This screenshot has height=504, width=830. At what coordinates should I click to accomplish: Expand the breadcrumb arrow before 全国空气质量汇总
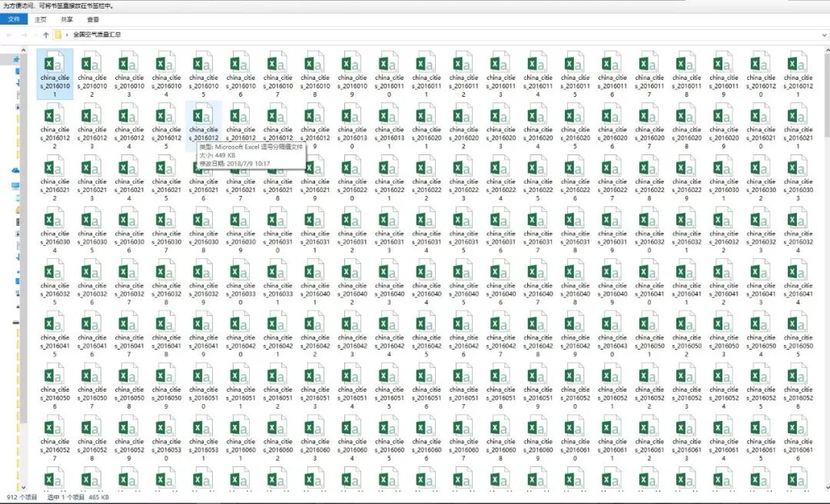pyautogui.click(x=67, y=35)
